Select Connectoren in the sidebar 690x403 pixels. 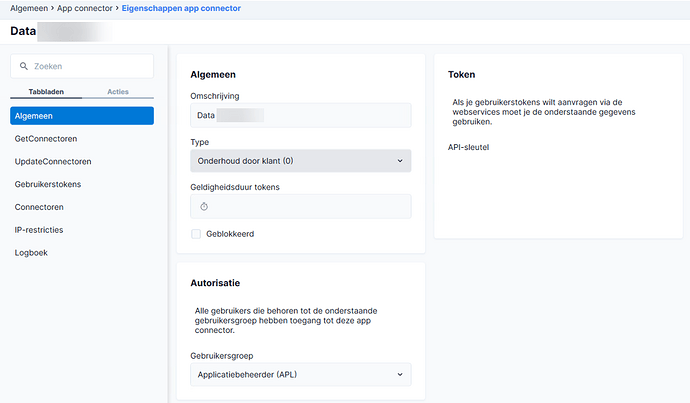pos(40,207)
